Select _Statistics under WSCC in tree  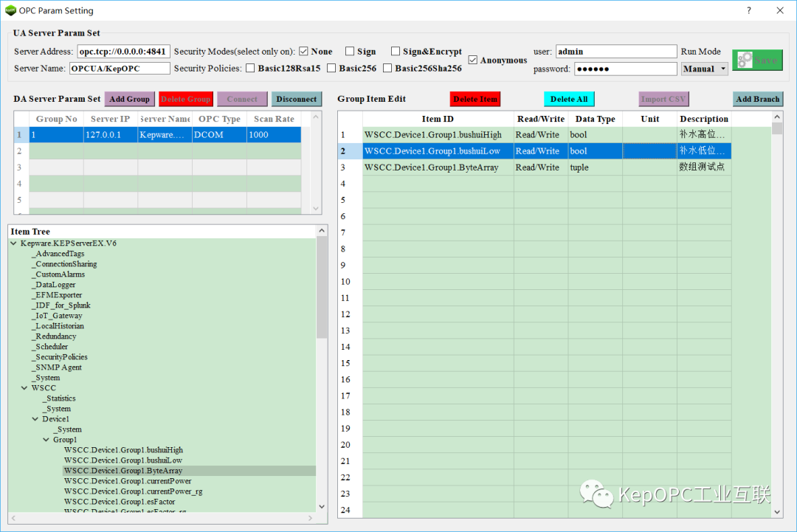click(59, 398)
